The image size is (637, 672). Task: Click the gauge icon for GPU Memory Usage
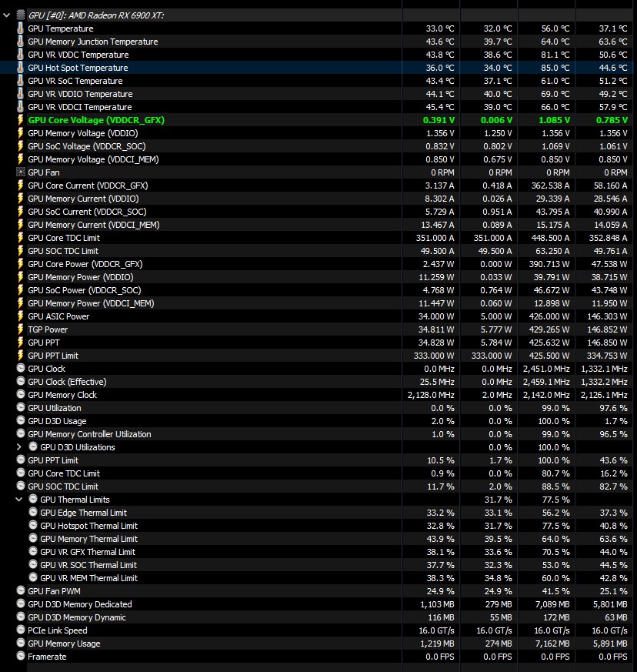pos(21,643)
